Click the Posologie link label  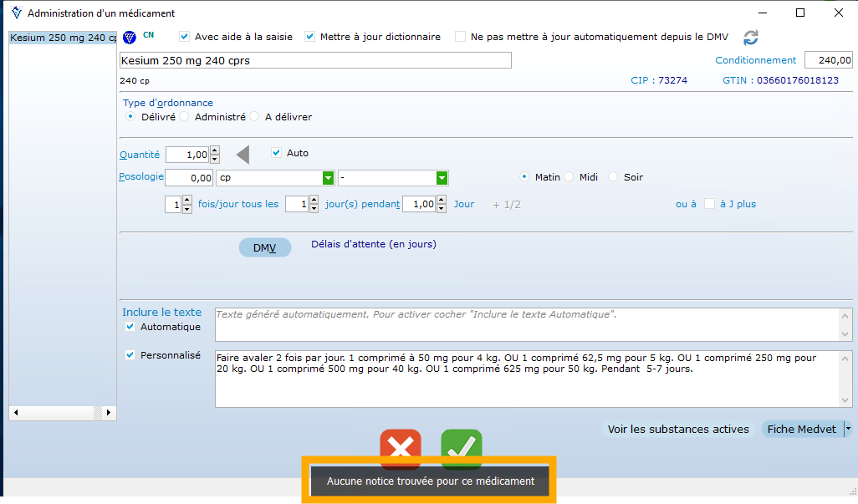tap(141, 176)
